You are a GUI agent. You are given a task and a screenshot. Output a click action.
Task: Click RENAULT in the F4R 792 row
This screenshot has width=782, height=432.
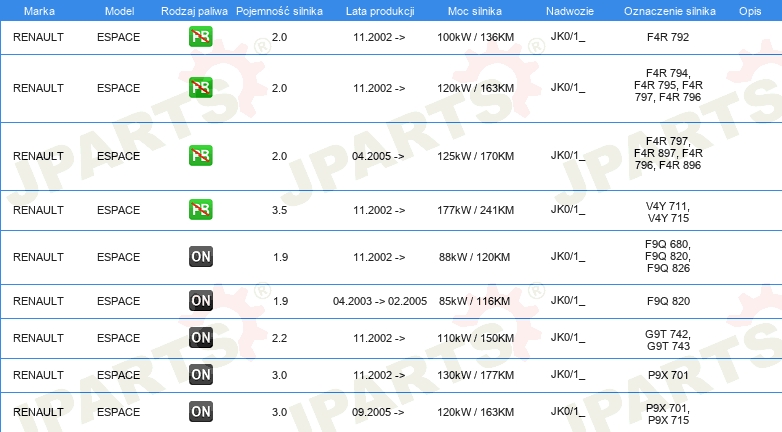[38, 37]
